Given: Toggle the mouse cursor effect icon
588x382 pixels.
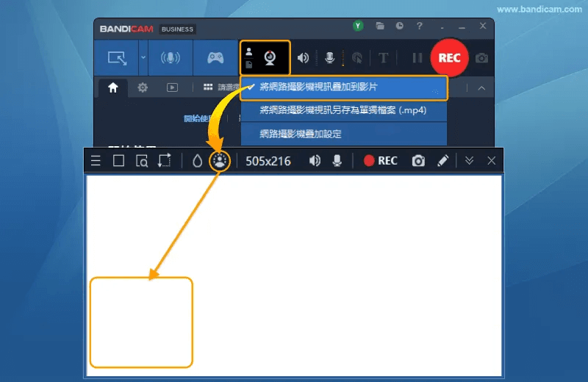Looking at the screenshot, I should click(357, 58).
